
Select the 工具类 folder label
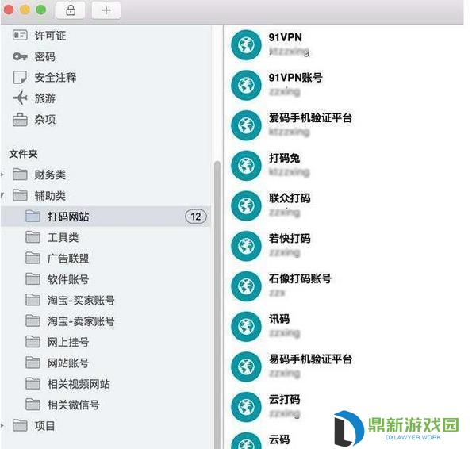pos(63,237)
